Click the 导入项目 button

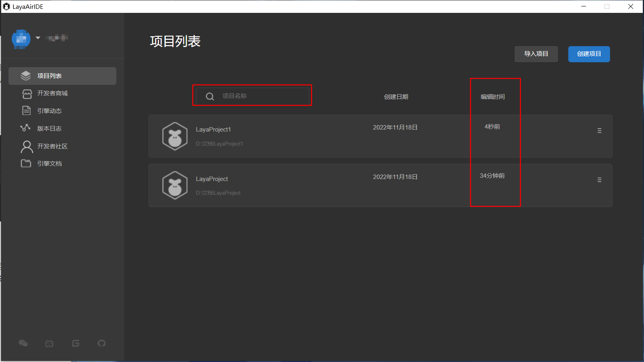tap(536, 54)
